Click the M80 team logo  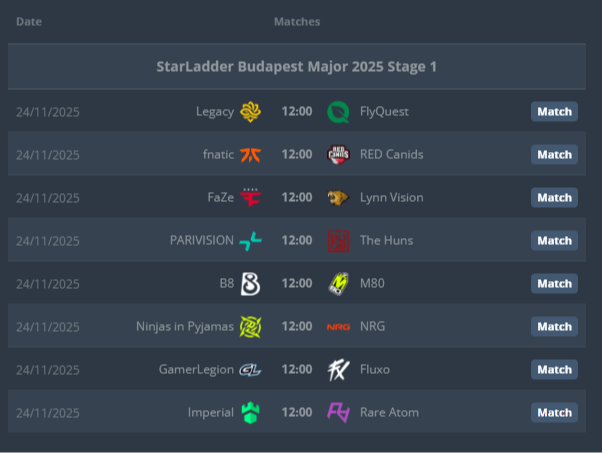click(x=339, y=283)
